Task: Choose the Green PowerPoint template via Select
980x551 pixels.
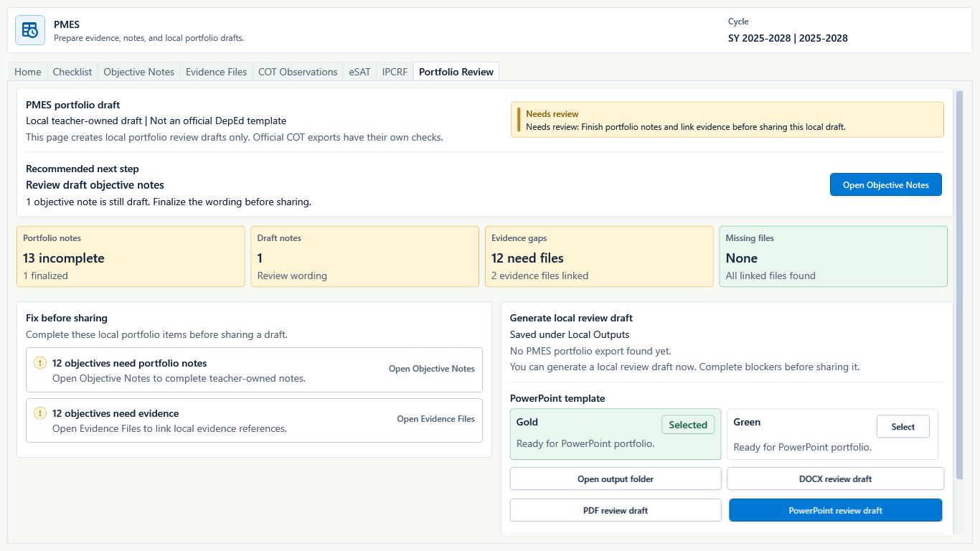Action: (x=903, y=426)
